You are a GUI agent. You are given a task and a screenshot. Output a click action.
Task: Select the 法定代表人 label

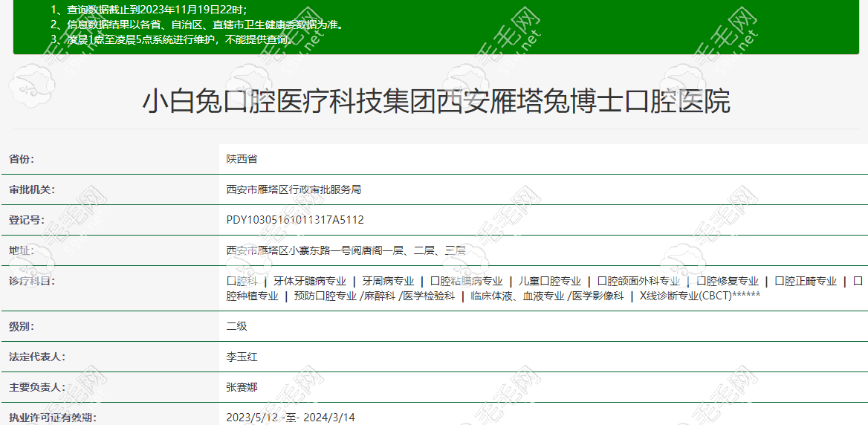pos(37,357)
